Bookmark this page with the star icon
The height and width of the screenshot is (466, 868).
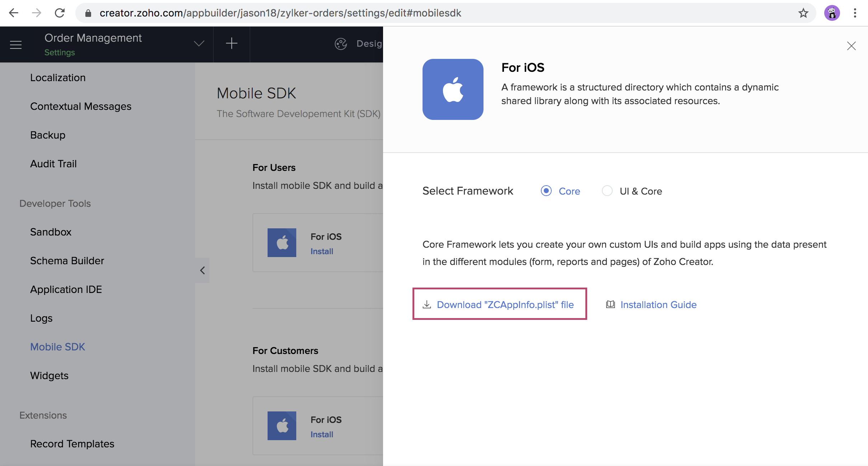pos(803,13)
